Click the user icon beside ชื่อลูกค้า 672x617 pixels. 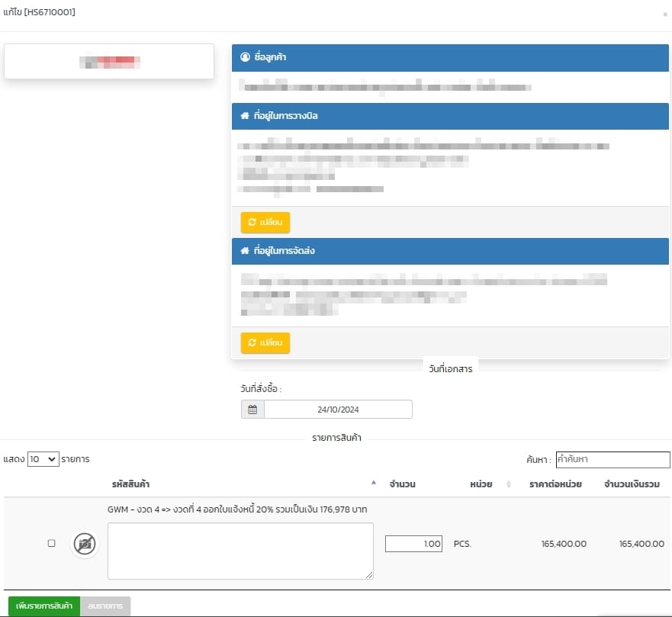click(245, 57)
